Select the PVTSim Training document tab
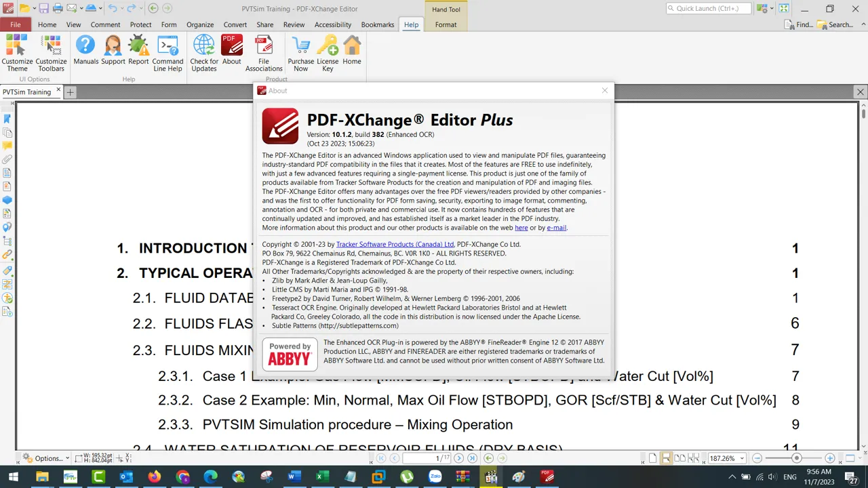Viewport: 868px width, 488px height. click(x=26, y=91)
